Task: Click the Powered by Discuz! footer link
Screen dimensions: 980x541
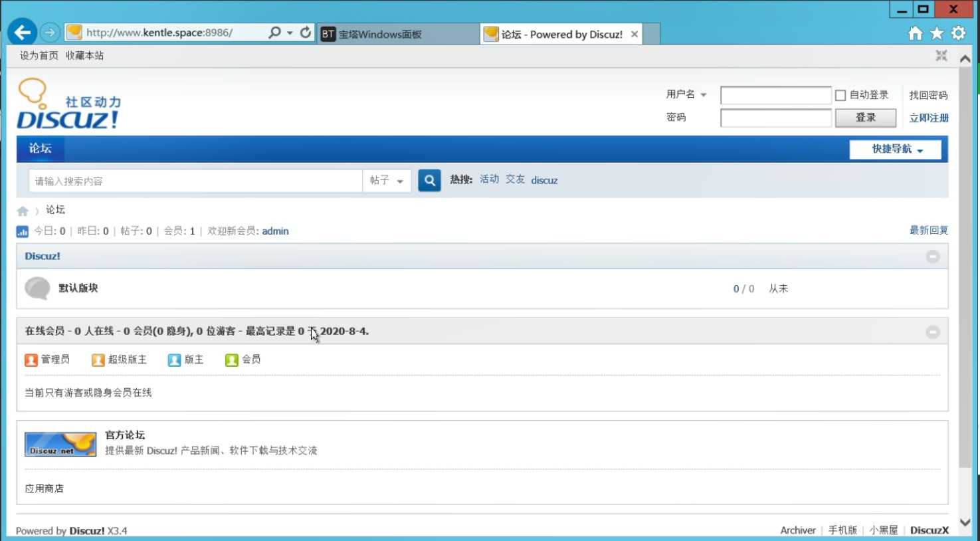Action: click(x=87, y=531)
